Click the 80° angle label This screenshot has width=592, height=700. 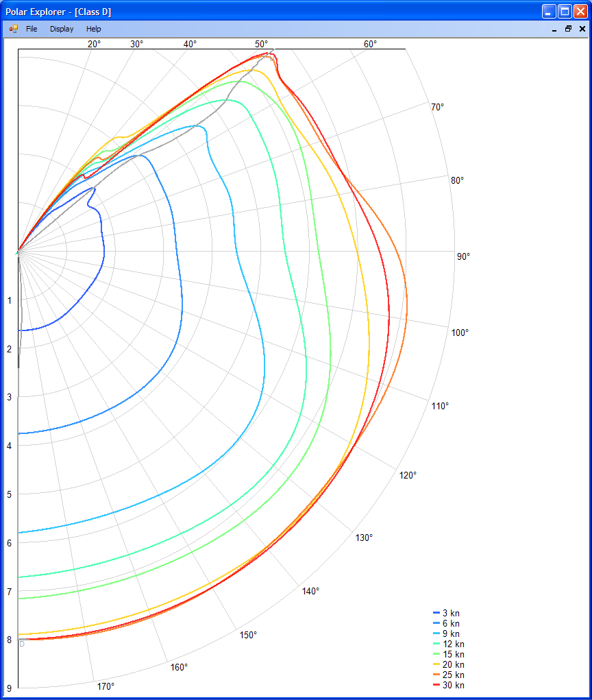[x=457, y=180]
